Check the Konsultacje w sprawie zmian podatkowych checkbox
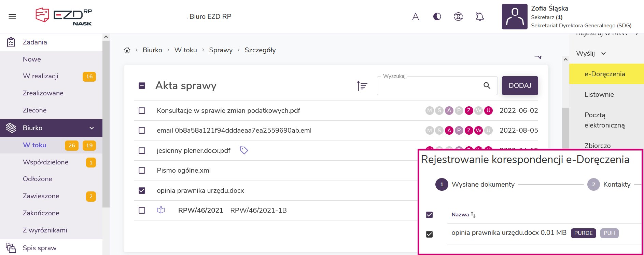The image size is (644, 255). 142,111
